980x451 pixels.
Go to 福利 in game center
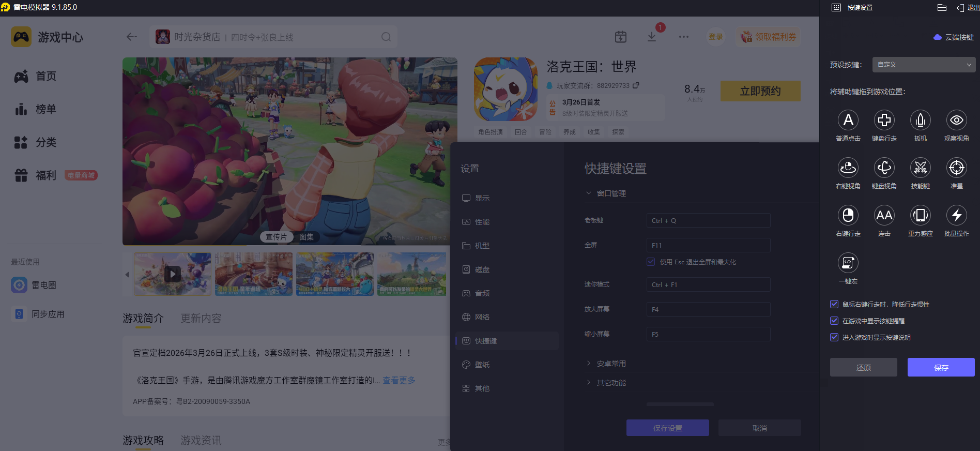coord(35,175)
